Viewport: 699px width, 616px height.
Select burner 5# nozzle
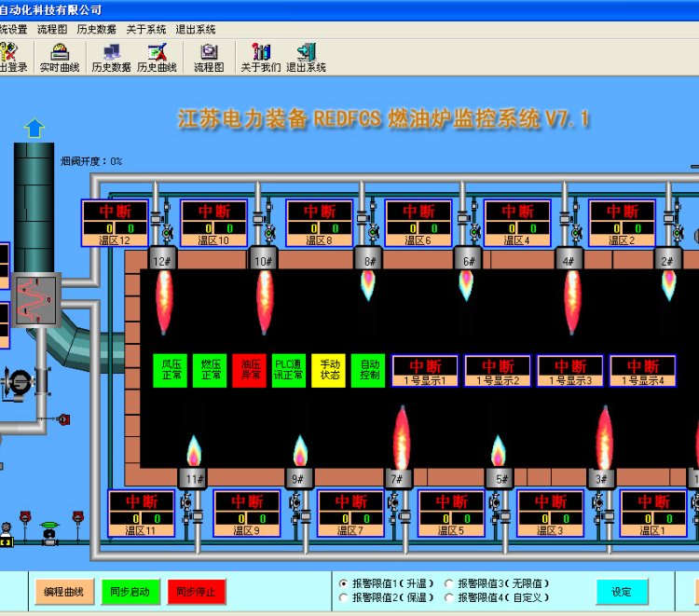pyautogui.click(x=500, y=478)
